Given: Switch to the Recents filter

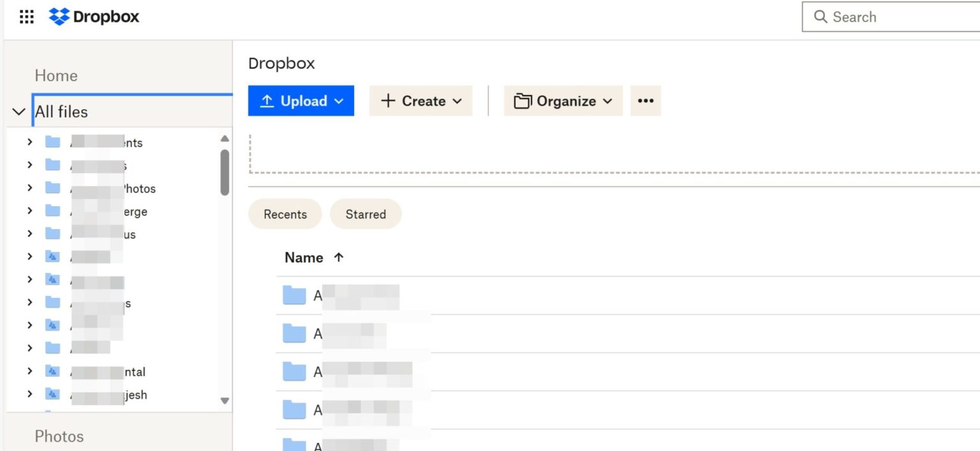Looking at the screenshot, I should click(x=285, y=214).
